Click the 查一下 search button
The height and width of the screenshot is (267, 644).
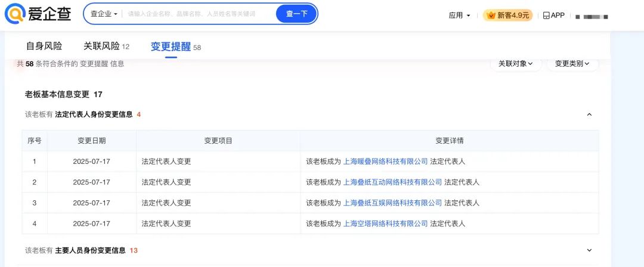coord(296,14)
